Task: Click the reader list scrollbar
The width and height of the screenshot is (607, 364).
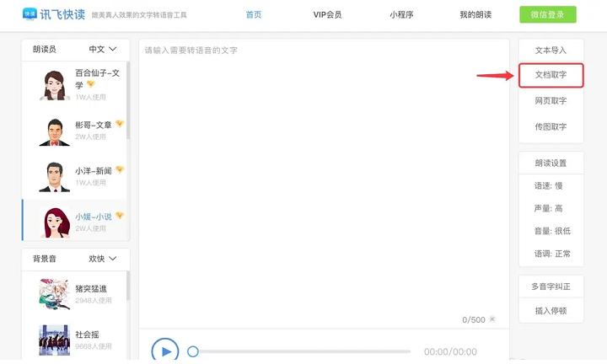Action: pyautogui.click(x=128, y=100)
